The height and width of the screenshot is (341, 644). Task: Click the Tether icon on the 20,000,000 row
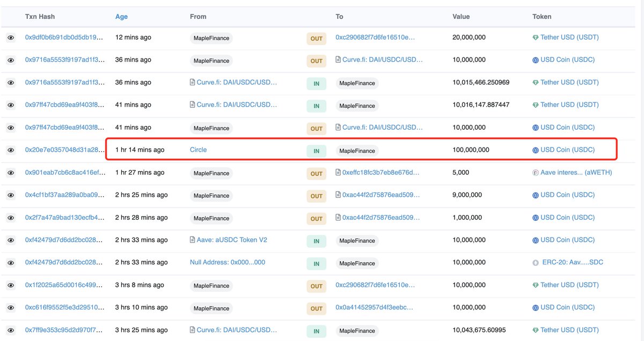tap(536, 38)
